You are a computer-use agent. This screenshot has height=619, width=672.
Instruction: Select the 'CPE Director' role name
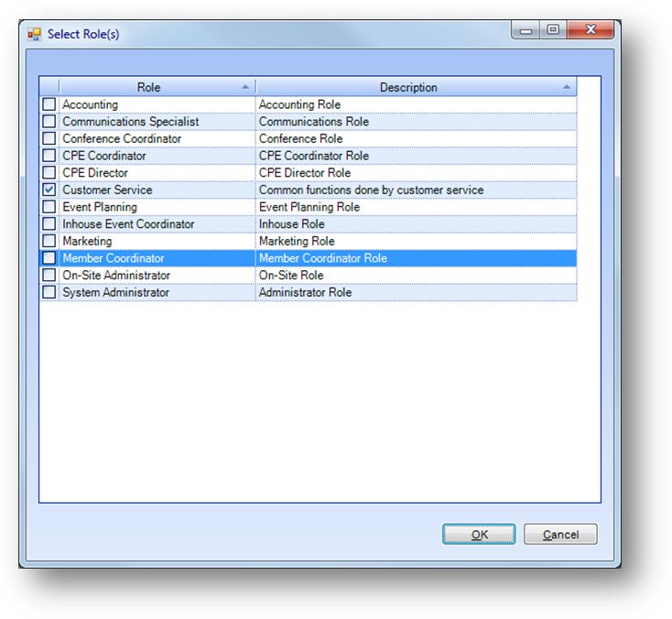pos(95,173)
